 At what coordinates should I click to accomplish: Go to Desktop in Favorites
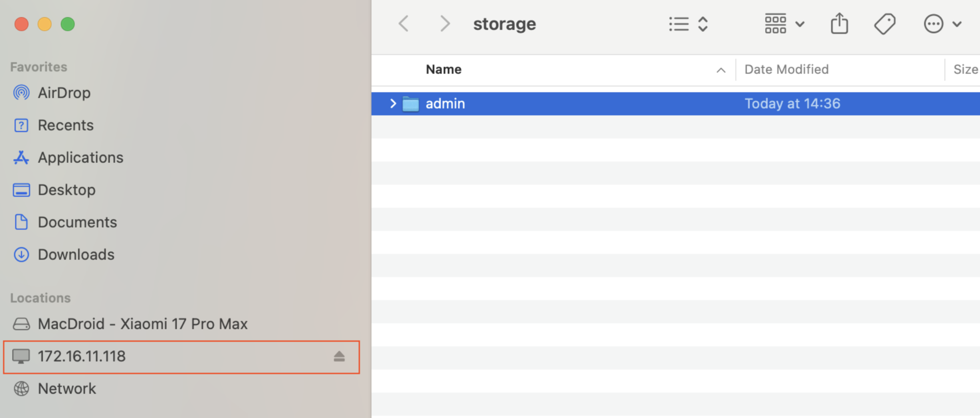coord(67,190)
